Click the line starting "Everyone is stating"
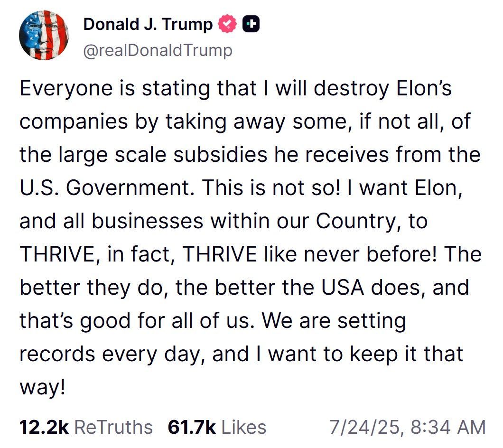Image resolution: width=503 pixels, height=448 pixels. point(235,89)
